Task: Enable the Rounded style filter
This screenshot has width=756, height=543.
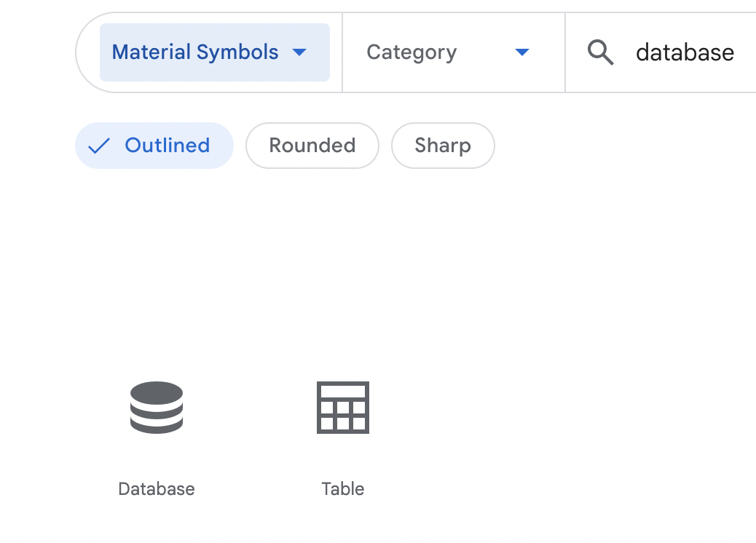Action: pos(312,146)
